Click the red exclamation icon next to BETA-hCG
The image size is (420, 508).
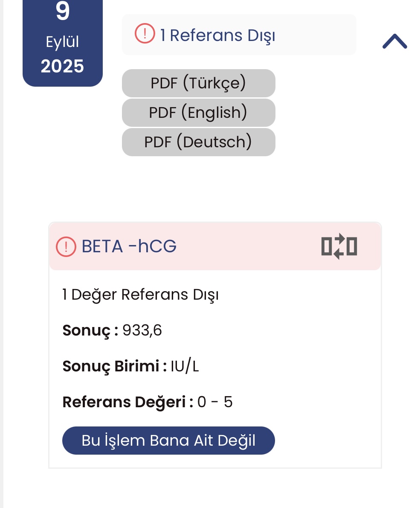66,247
